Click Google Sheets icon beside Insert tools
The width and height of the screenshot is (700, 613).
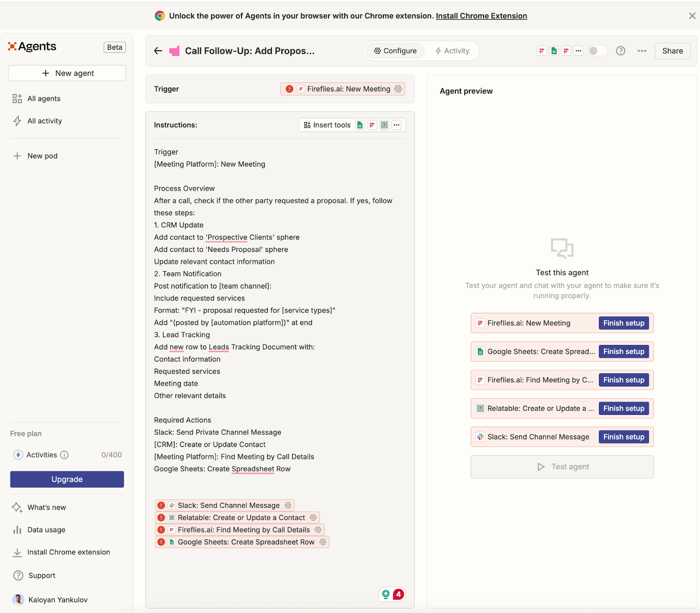click(360, 125)
